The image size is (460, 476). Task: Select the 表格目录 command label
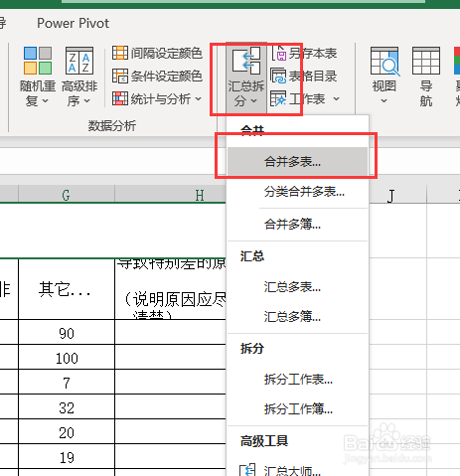pyautogui.click(x=313, y=76)
